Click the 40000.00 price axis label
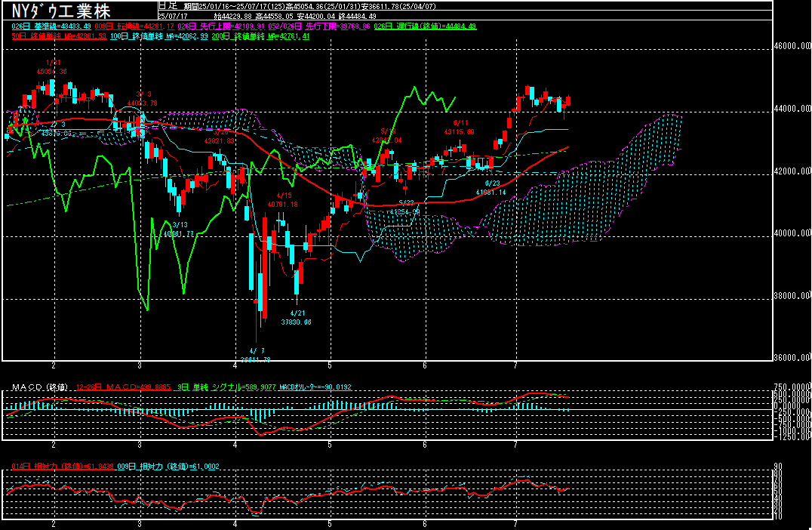This screenshot has height=530, width=812. [x=792, y=233]
